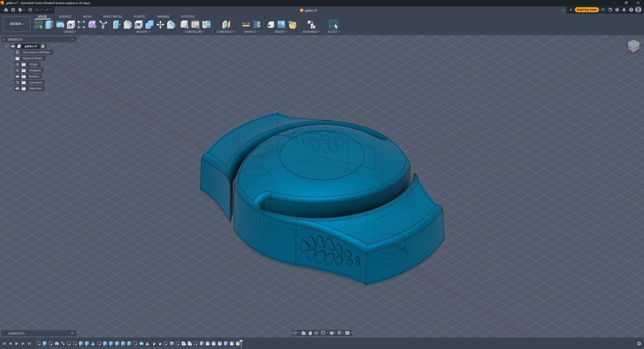Switch to the PLASTIC tab
The height and width of the screenshot is (349, 644).
coord(140,17)
